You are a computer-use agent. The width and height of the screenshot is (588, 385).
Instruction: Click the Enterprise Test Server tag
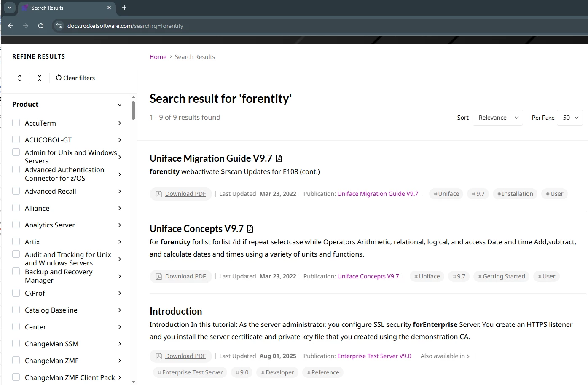[190, 372]
